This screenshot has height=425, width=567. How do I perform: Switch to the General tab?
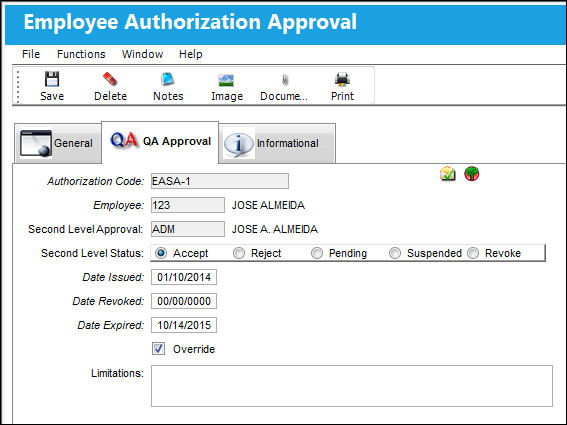(x=58, y=143)
